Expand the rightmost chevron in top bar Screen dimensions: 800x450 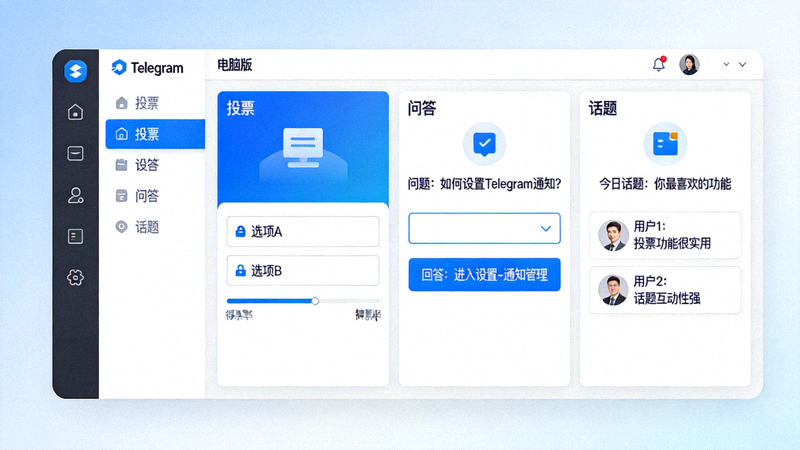(x=742, y=64)
